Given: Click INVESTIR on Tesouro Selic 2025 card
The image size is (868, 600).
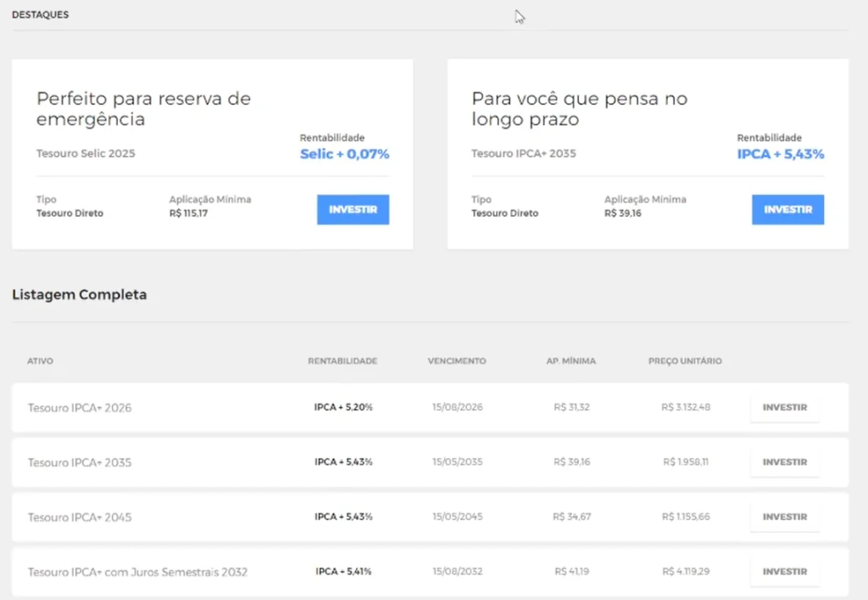Looking at the screenshot, I should tap(353, 209).
